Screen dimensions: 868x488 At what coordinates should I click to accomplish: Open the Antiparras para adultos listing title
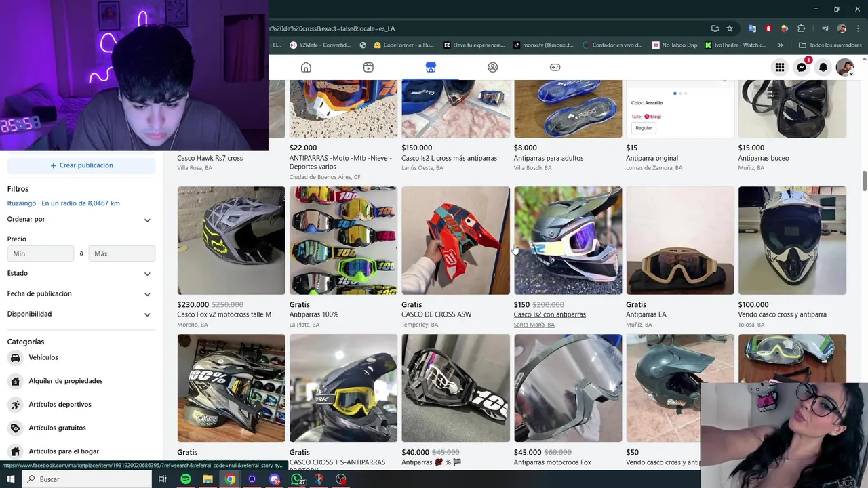(x=549, y=158)
